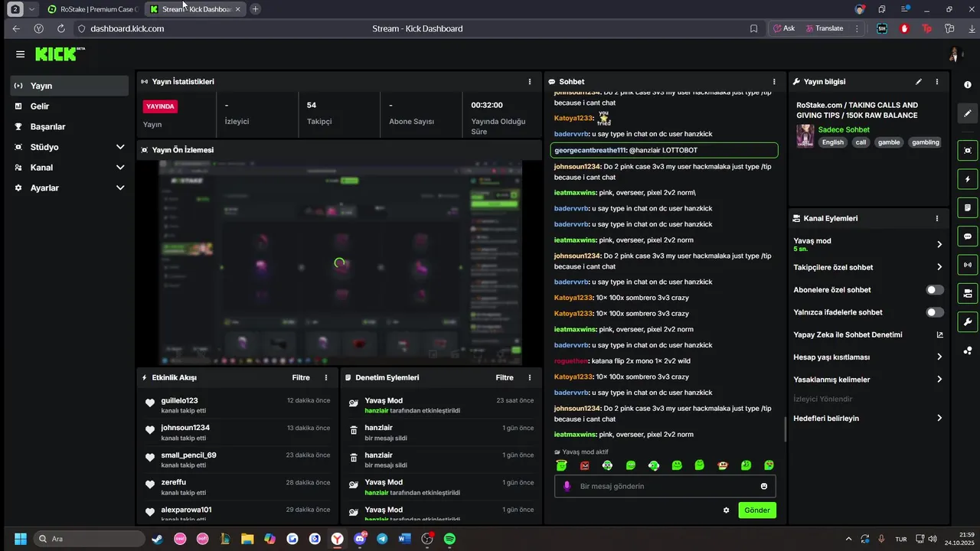Click small_pencil_69 in the activity feed
Viewport: 980px width, 551px height.
coord(188,455)
